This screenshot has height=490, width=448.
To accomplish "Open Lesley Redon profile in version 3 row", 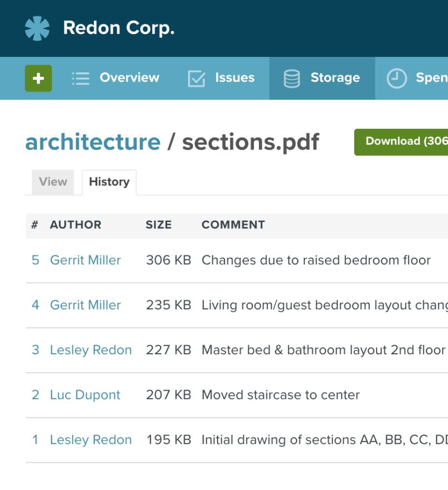I will (x=91, y=350).
